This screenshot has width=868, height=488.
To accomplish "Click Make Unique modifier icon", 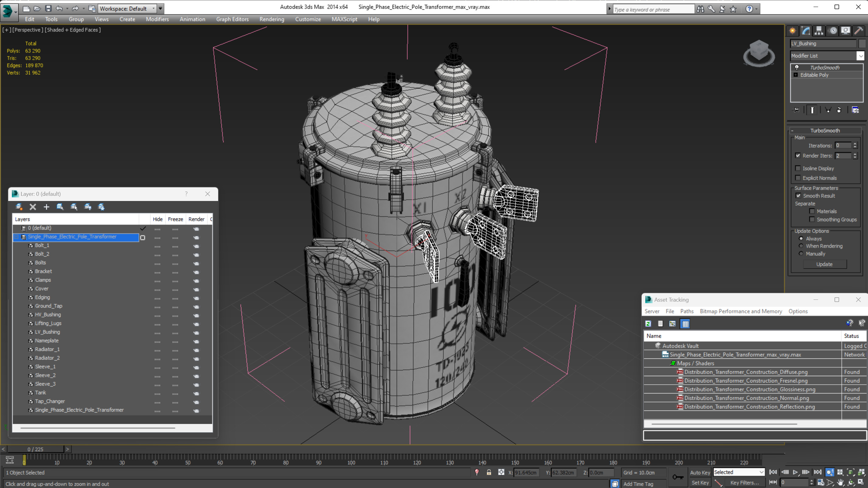I will pos(828,110).
